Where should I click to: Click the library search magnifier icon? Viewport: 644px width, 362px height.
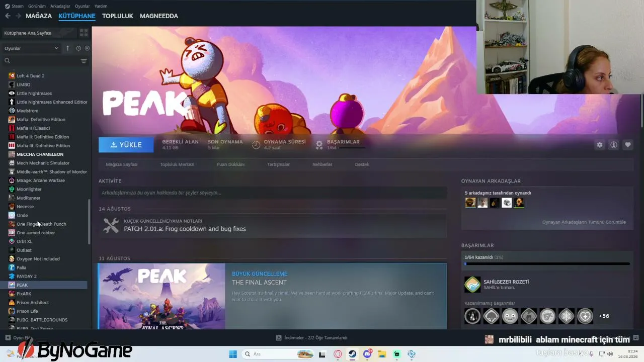coord(7,61)
